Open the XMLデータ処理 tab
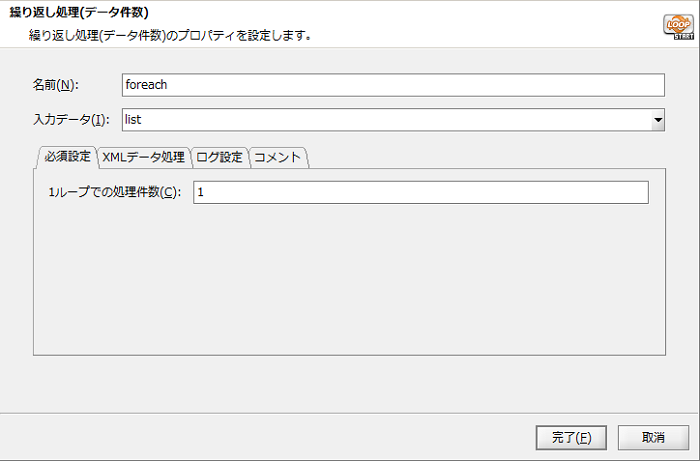 click(143, 157)
